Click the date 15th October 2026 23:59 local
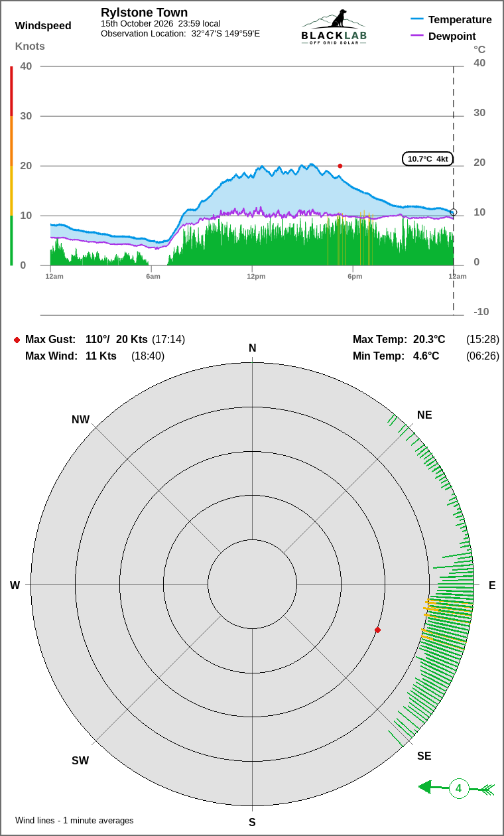Screen dimensions: 504x836 (160, 23)
